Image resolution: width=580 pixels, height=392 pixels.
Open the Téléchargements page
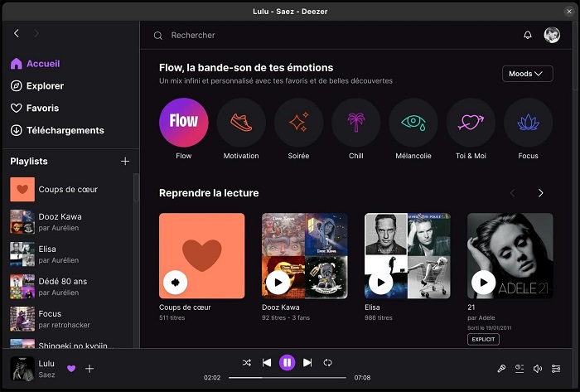[57, 130]
